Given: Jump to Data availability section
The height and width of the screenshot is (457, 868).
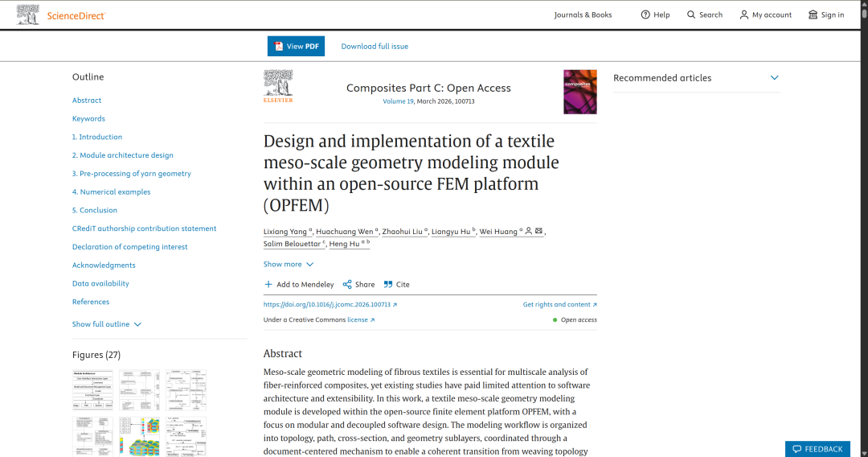Looking at the screenshot, I should pyautogui.click(x=100, y=283).
